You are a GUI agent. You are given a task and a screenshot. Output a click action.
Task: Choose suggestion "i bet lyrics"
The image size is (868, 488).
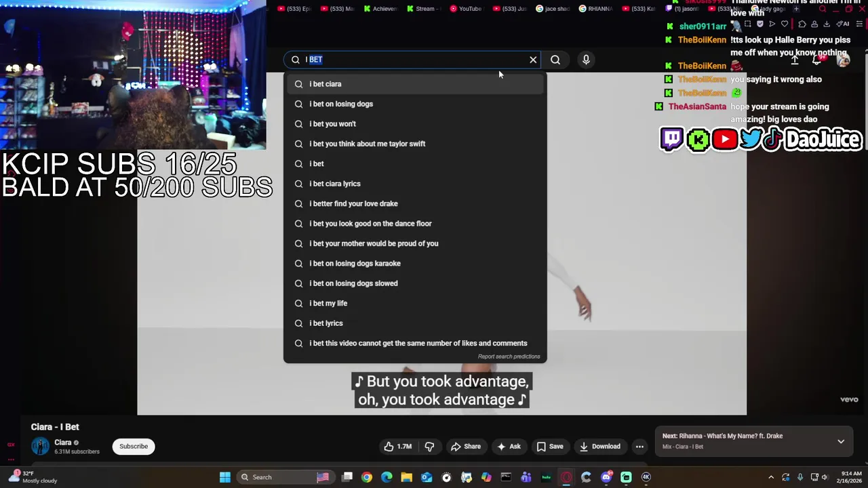click(414, 323)
